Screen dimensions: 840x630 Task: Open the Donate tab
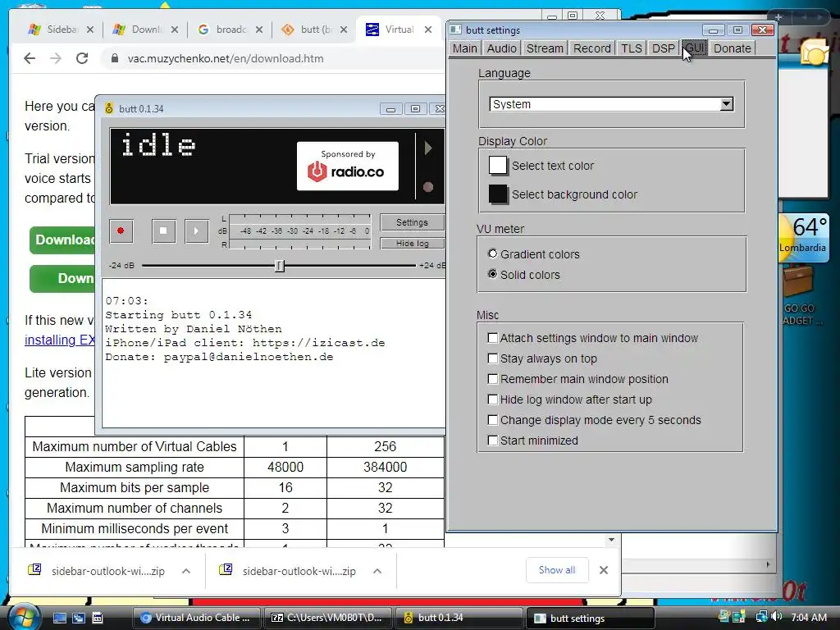click(732, 48)
